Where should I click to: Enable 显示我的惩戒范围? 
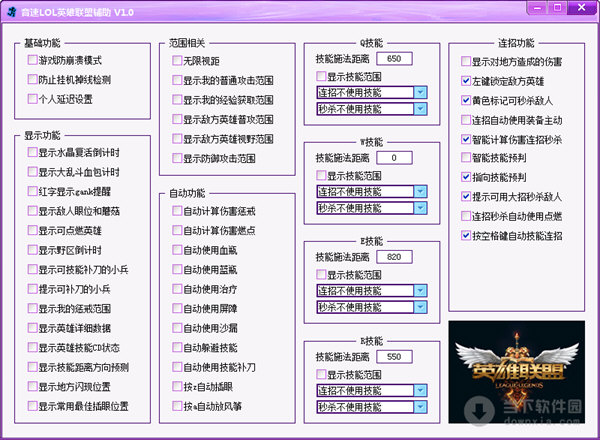coord(32,308)
